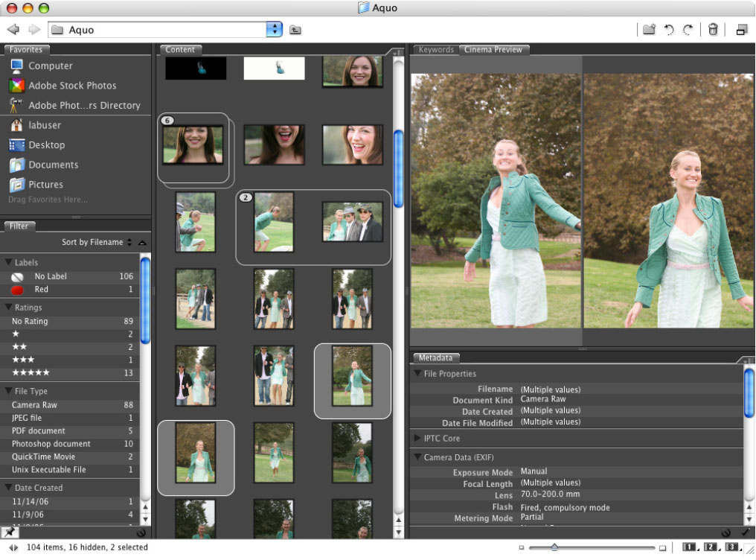Image resolution: width=756 pixels, height=560 pixels.
Task: Select the Metadata panel tab
Action: click(436, 358)
